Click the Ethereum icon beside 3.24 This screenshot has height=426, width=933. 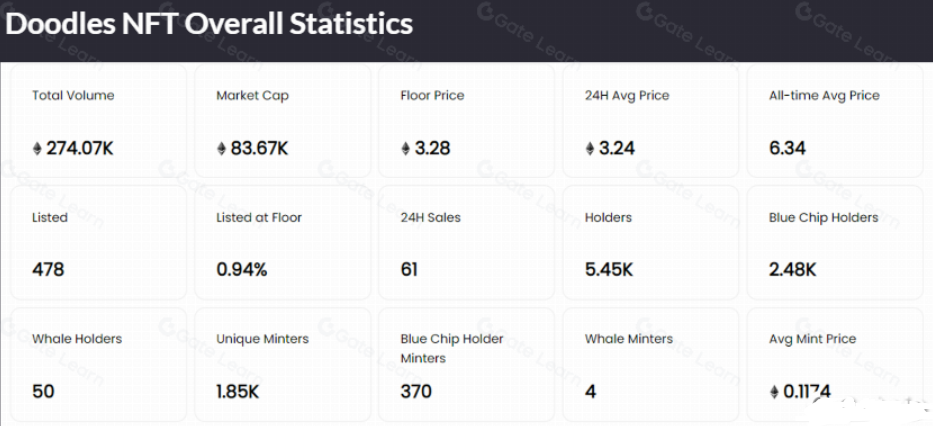pyautogui.click(x=590, y=149)
